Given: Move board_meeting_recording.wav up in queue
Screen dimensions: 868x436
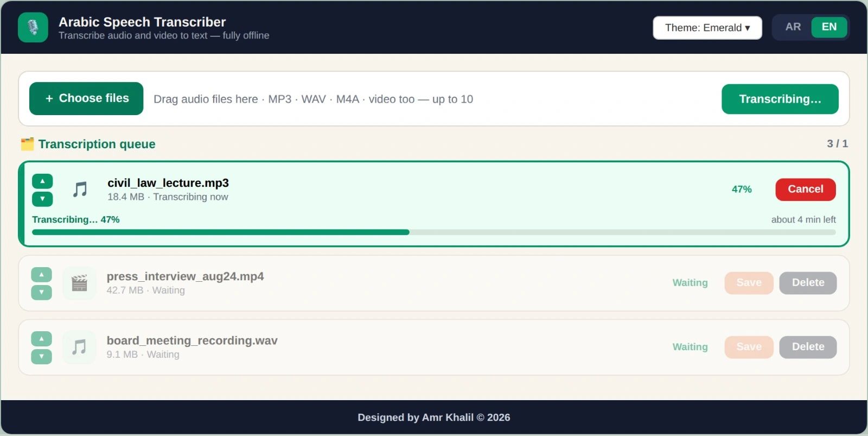Looking at the screenshot, I should pos(42,338).
